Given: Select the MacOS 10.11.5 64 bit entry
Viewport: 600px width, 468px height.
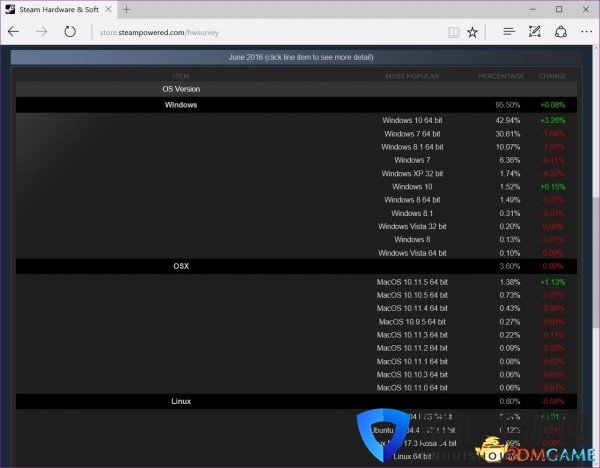Looking at the screenshot, I should tap(412, 282).
